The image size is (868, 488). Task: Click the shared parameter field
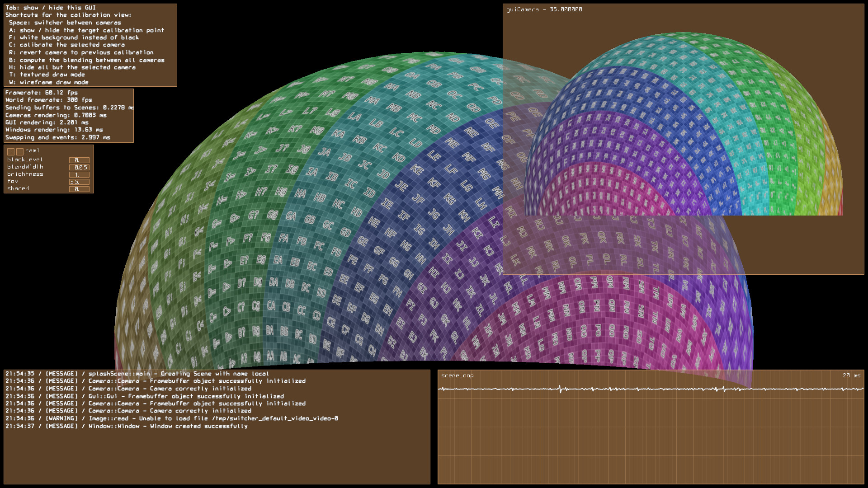coord(80,189)
